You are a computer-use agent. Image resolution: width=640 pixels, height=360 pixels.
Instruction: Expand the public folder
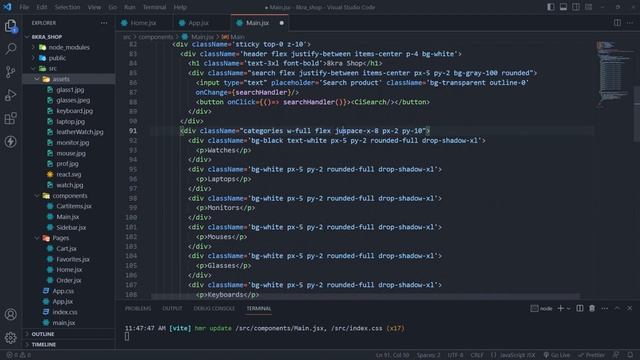pos(69,58)
